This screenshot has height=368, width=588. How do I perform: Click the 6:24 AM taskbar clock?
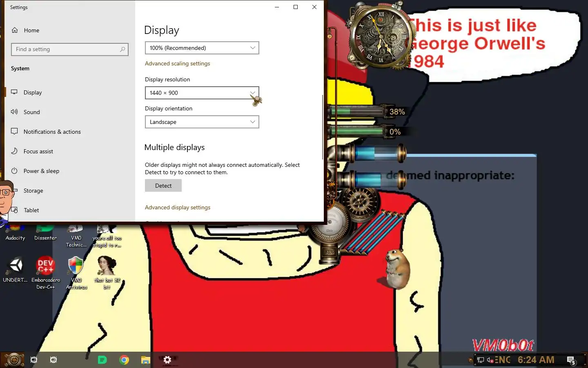(536, 360)
